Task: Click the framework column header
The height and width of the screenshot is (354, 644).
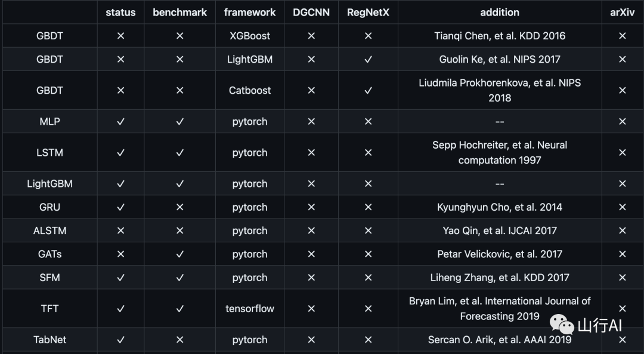Action: [x=250, y=13]
